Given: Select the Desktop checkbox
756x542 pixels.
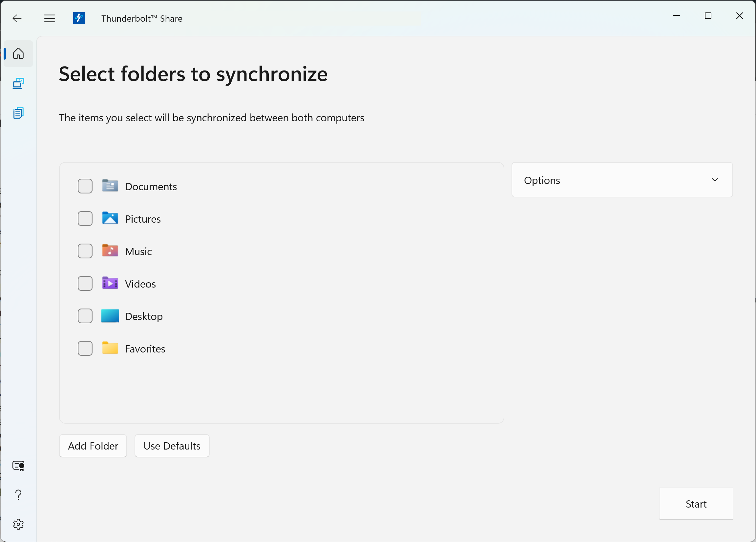Looking at the screenshot, I should 85,316.
